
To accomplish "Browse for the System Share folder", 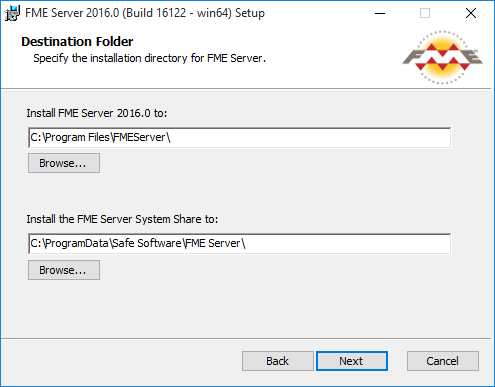I will (x=64, y=270).
